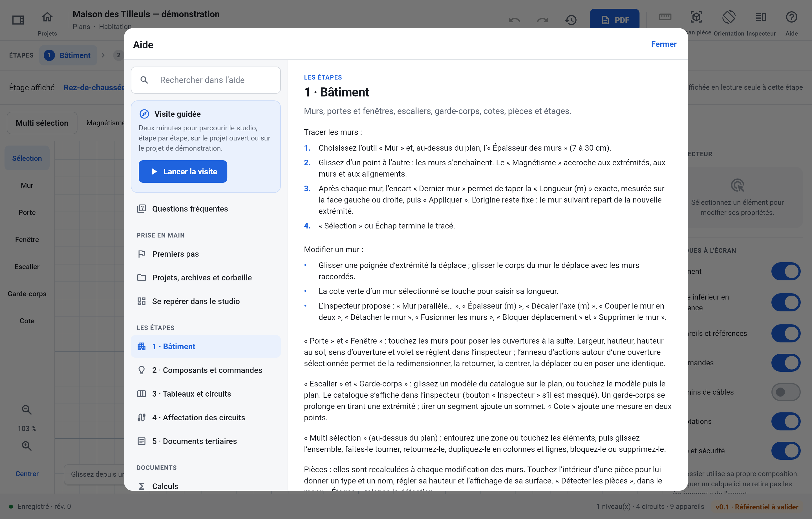Click the ruler measurement icon

click(x=665, y=17)
